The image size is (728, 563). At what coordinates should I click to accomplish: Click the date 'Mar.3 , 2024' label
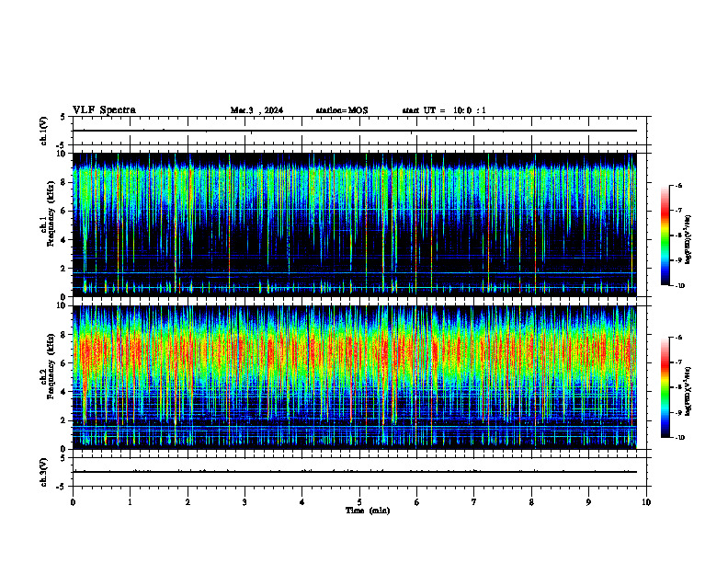256,110
